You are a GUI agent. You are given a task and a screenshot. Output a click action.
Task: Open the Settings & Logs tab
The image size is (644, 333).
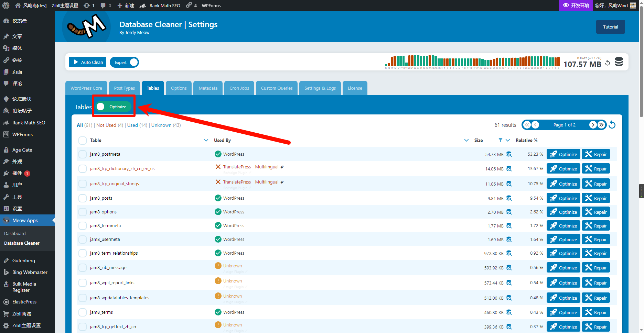pyautogui.click(x=320, y=88)
